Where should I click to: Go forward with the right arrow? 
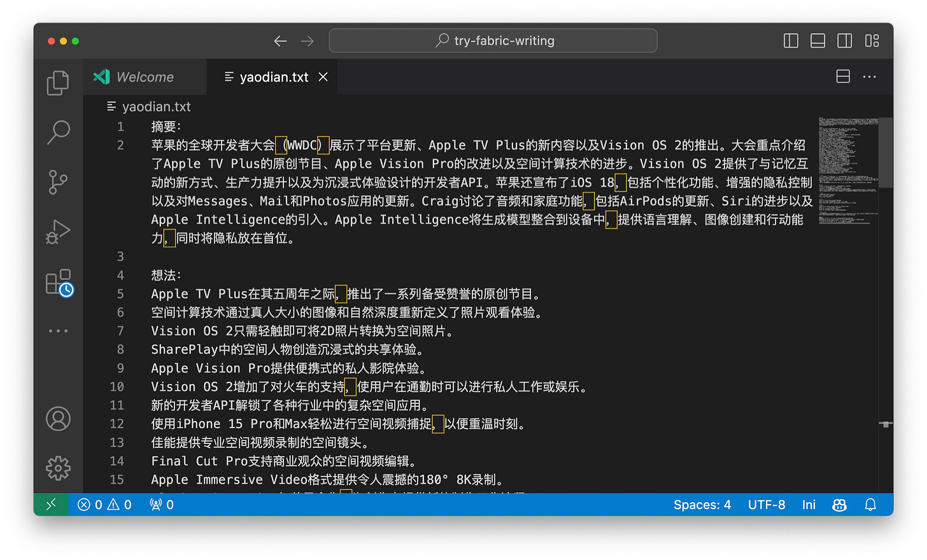(x=308, y=41)
